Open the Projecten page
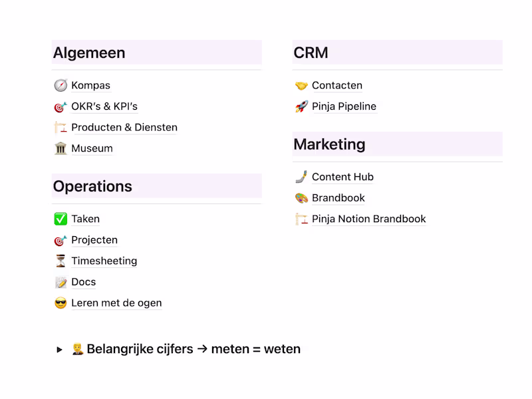Screen dimensions: 532x399 point(94,239)
